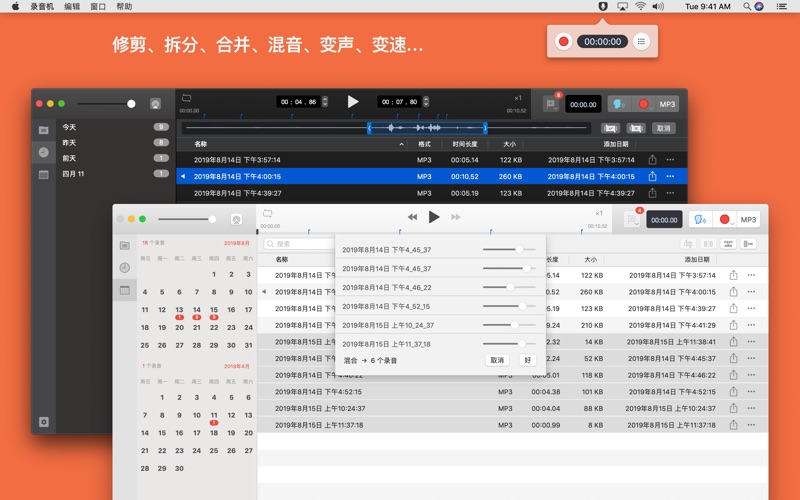This screenshot has width=800, height=500.
Task: Select the folder view icon in dark sidebar
Action: (44, 130)
